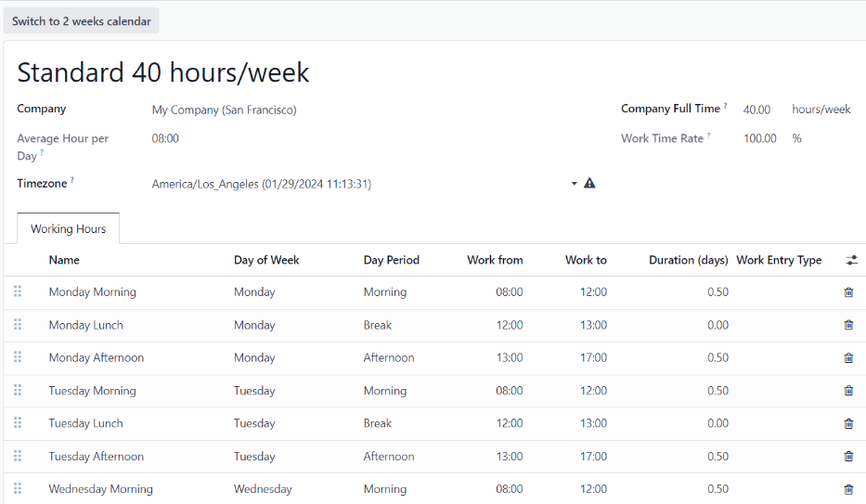
Task: Grab the drag handle of Monday Afternoon row
Action: click(18, 357)
